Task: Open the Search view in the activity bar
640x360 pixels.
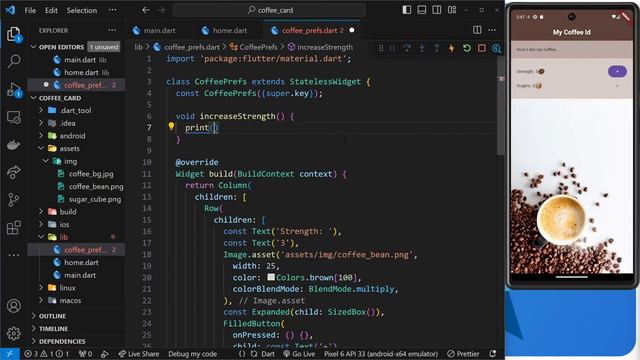Action: point(14,61)
